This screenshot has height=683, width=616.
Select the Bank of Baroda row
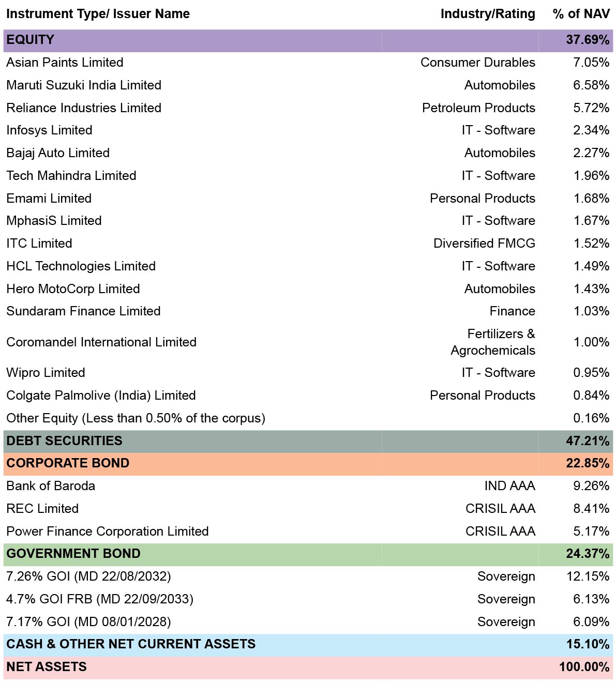308,487
